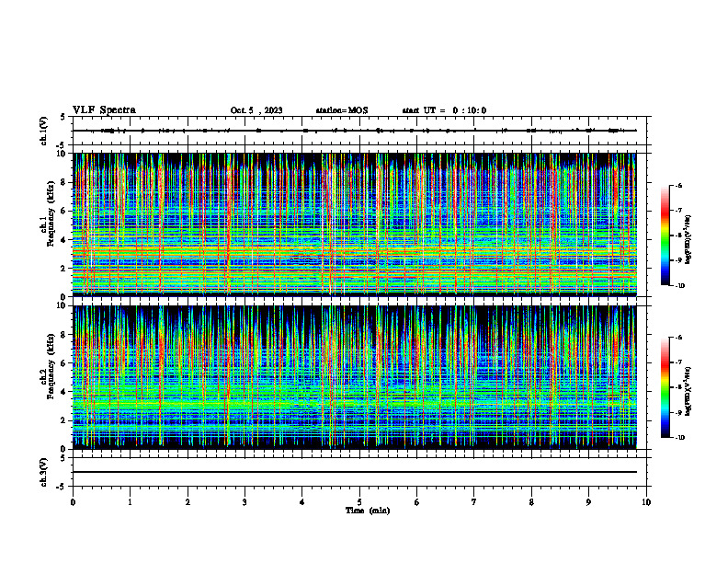Image resolution: width=728 pixels, height=563 pixels.
Task: Click time axis tick label 5
Action: (359, 502)
